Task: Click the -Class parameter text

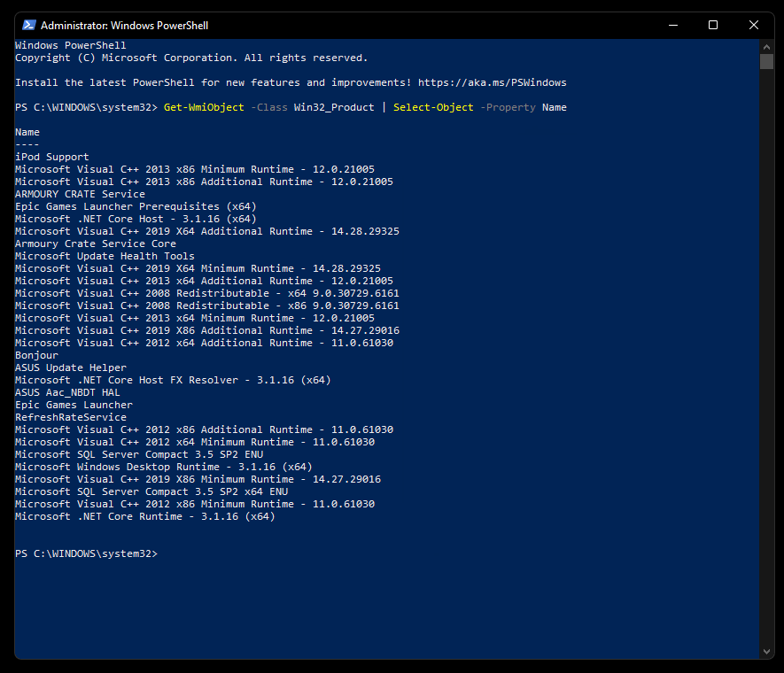Action: 269,107
